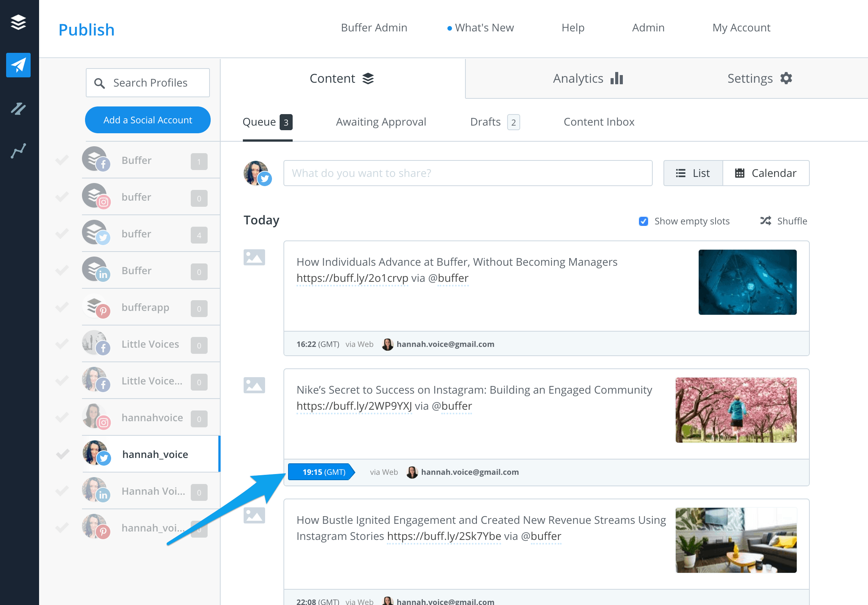Viewport: 868px width, 605px height.
Task: Open What's New link
Action: coord(481,28)
